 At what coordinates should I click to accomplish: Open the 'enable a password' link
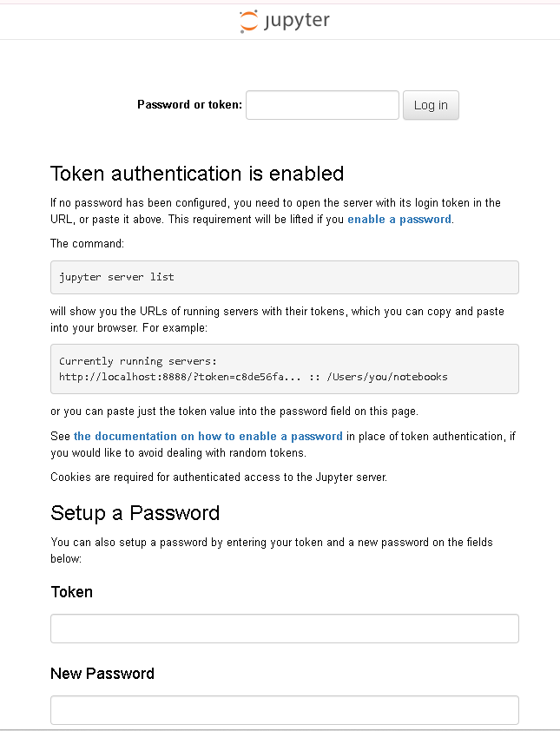point(399,220)
